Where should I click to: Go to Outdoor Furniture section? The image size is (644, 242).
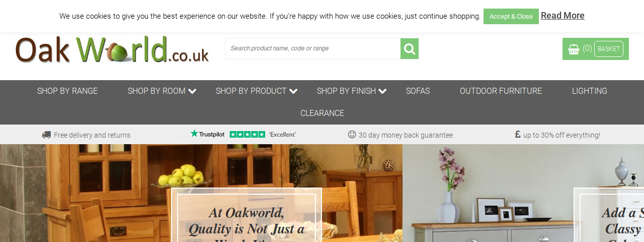[x=501, y=91]
